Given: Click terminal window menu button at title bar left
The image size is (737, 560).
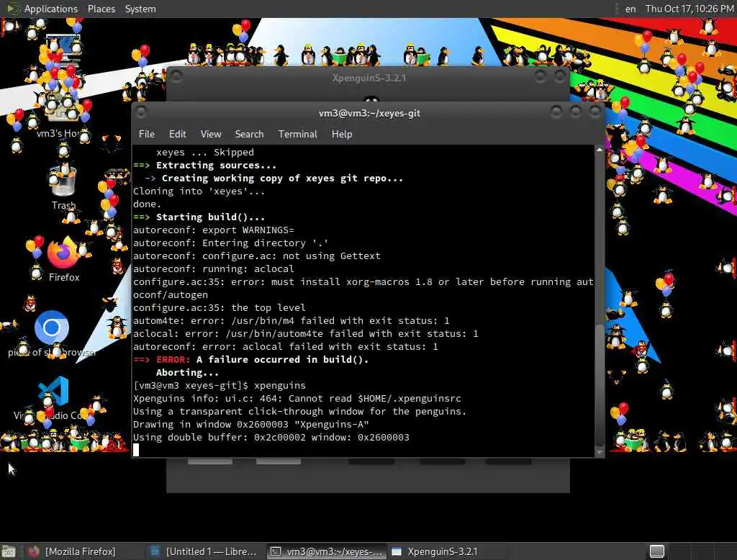Looking at the screenshot, I should 140,112.
